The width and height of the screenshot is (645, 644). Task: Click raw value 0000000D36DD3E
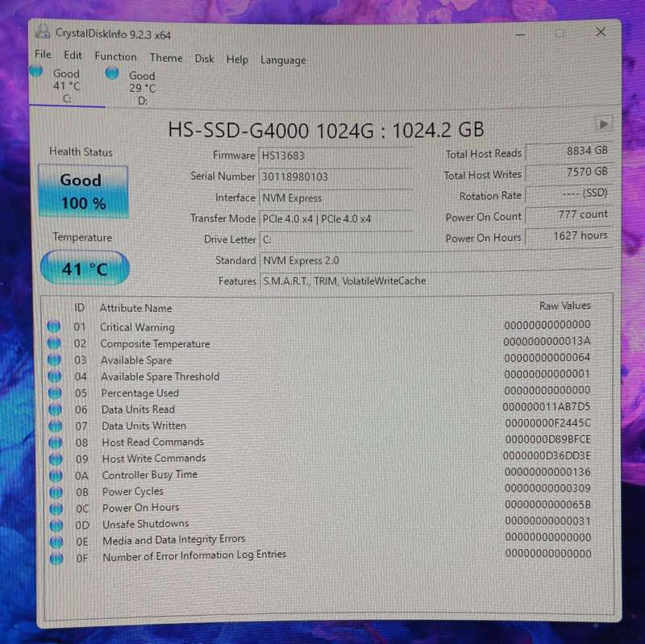(547, 455)
